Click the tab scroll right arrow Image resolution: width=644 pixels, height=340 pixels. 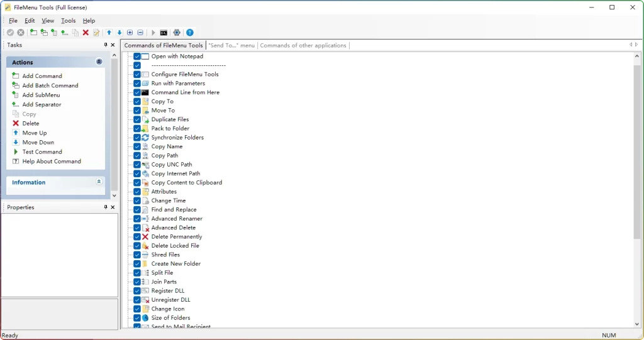636,45
